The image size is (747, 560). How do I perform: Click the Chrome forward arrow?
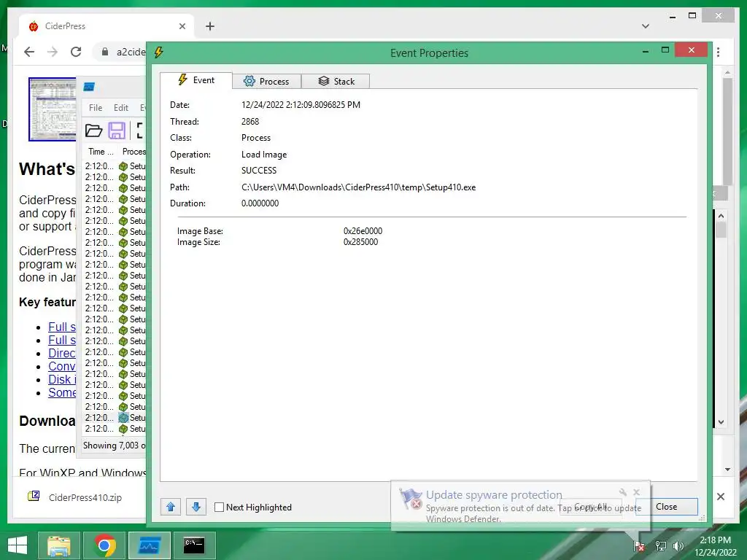53,52
